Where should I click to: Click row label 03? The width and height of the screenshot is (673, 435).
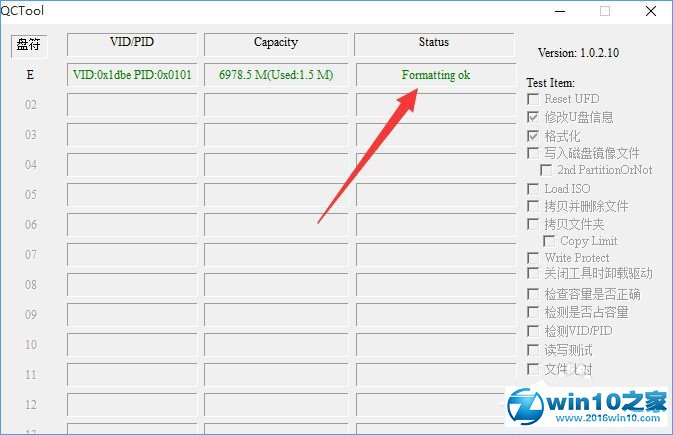coord(31,135)
